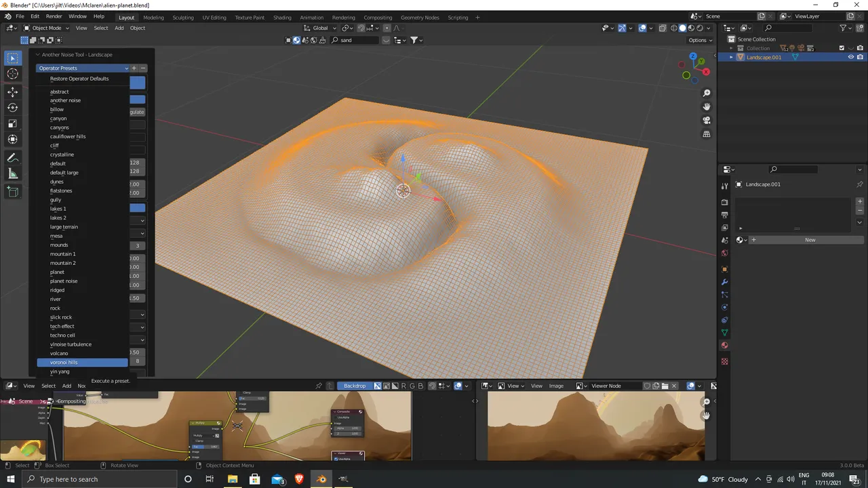Screen dimensions: 868x488
Task: Open the Render properties tab
Action: [x=724, y=202]
